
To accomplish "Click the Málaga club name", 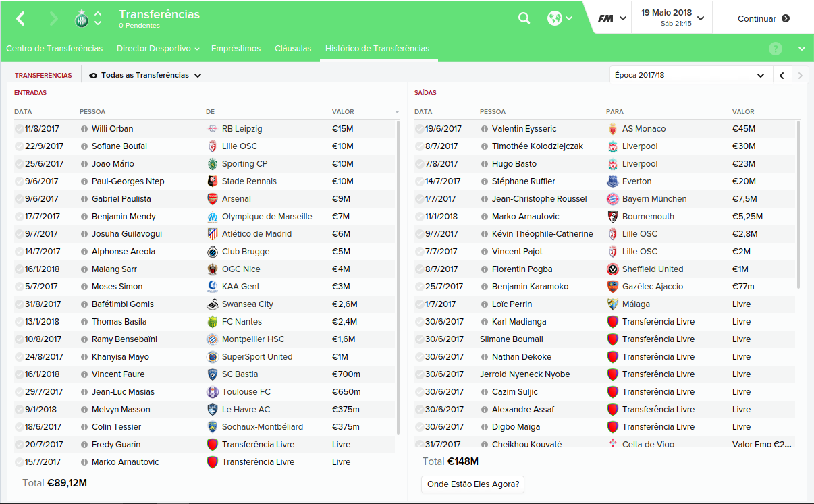I will [x=636, y=304].
